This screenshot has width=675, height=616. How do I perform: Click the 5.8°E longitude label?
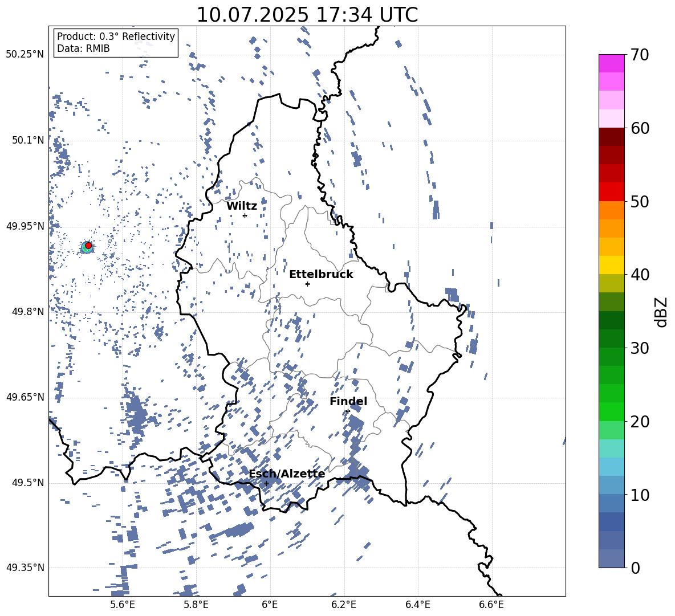(196, 605)
